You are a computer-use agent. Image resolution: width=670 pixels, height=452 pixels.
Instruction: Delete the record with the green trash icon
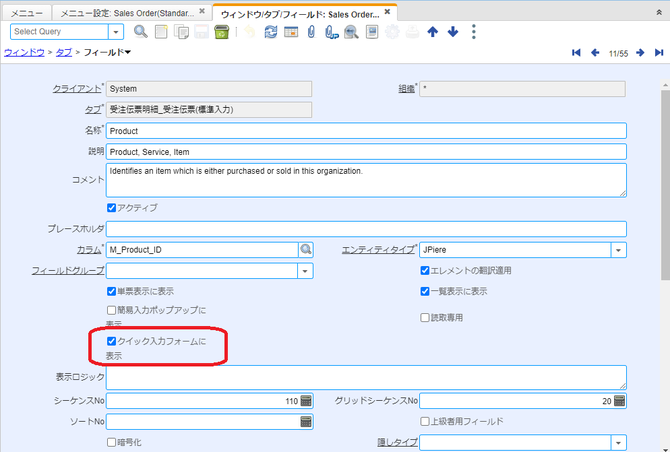pos(221,32)
